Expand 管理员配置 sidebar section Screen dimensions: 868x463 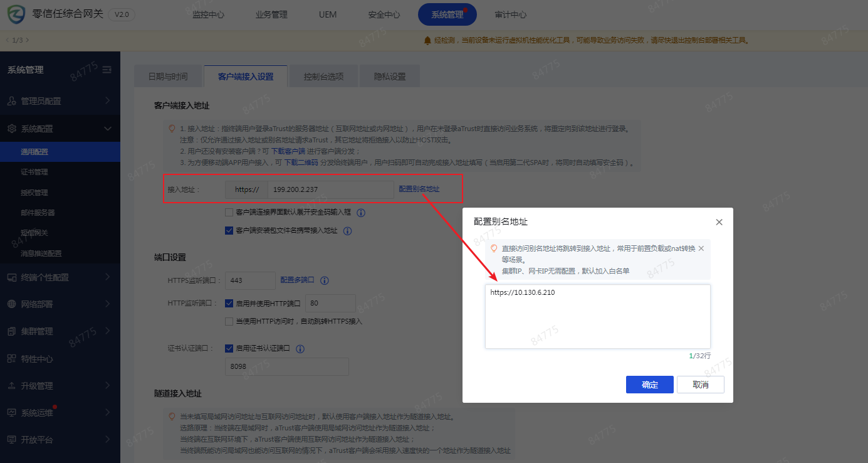click(60, 100)
